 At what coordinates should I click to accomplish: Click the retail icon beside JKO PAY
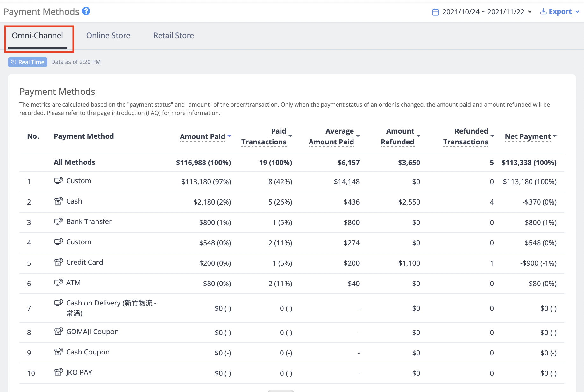point(59,372)
